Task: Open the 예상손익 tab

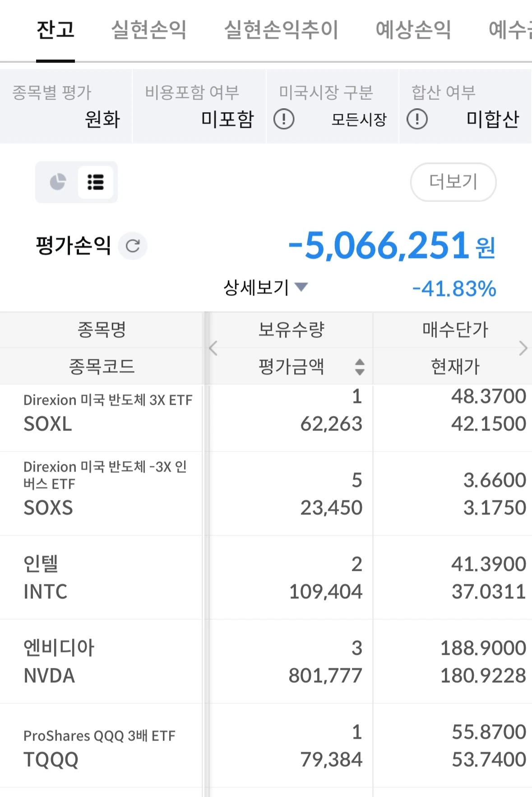Action: pos(413,30)
